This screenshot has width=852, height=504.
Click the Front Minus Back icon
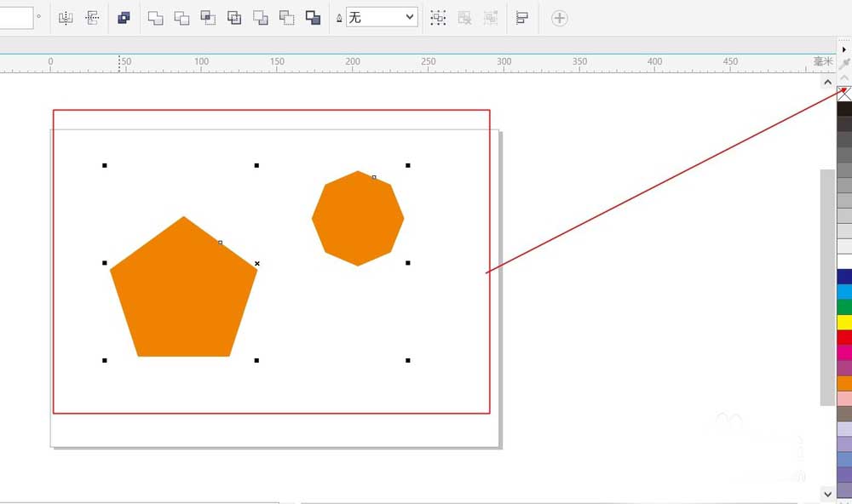click(x=260, y=18)
